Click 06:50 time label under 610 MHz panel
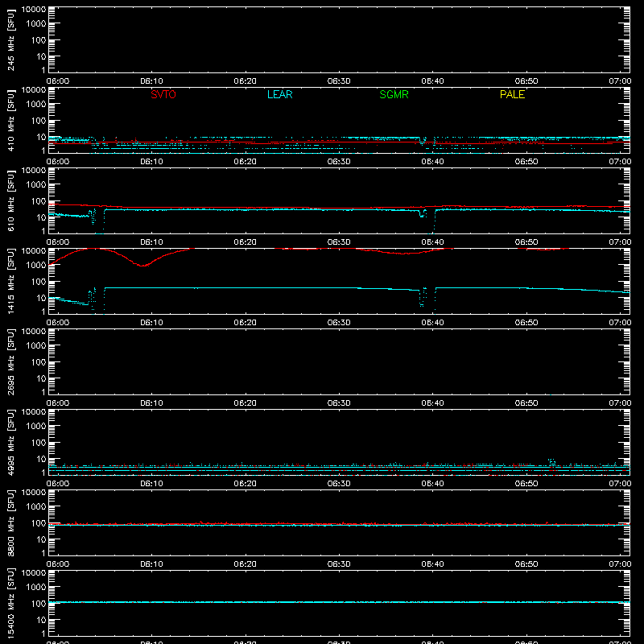The image size is (644, 644). [526, 242]
